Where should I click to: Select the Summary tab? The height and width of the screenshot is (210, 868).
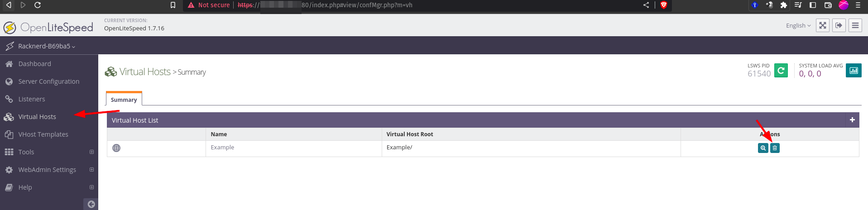point(124,100)
